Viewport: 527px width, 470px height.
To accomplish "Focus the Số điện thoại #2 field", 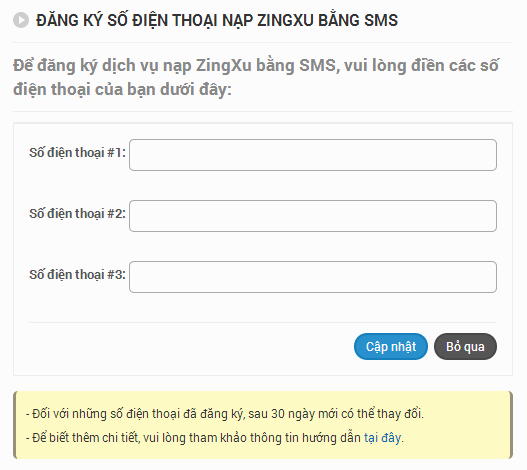I will (x=313, y=216).
